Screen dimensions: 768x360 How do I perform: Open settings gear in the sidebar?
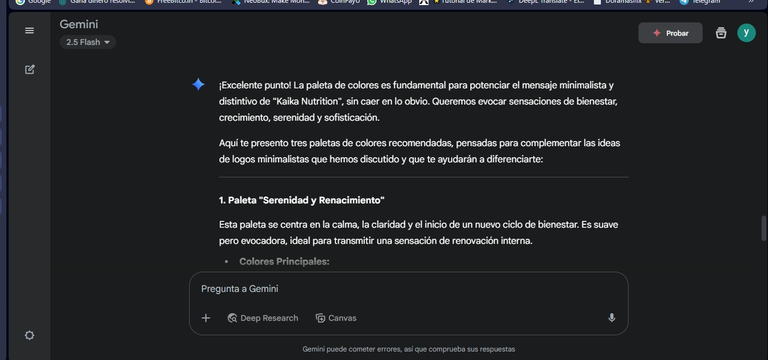click(x=29, y=336)
